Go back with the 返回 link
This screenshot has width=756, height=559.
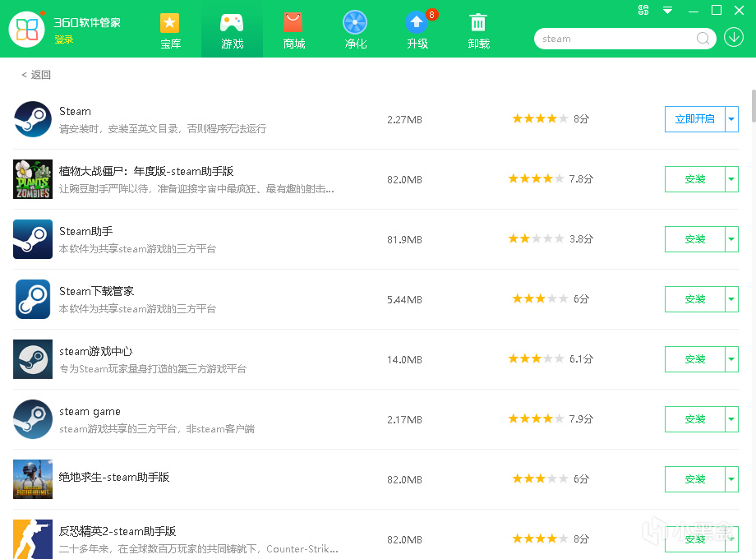tap(36, 75)
